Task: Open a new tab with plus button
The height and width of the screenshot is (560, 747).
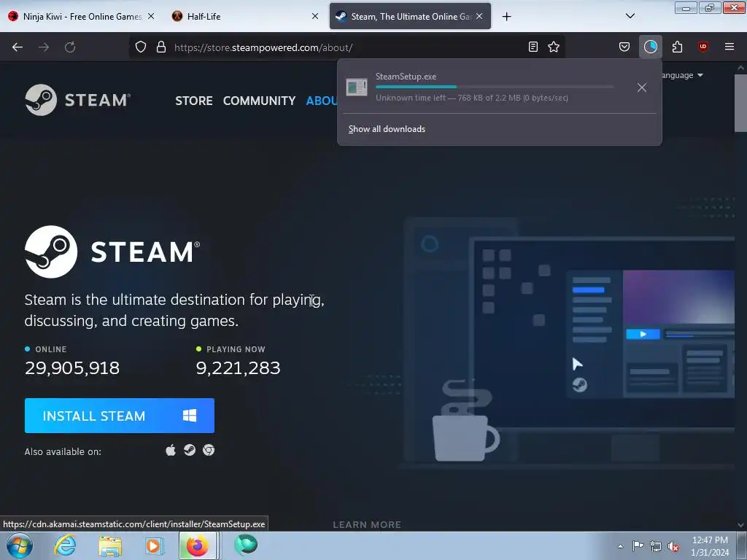Action: (506, 17)
